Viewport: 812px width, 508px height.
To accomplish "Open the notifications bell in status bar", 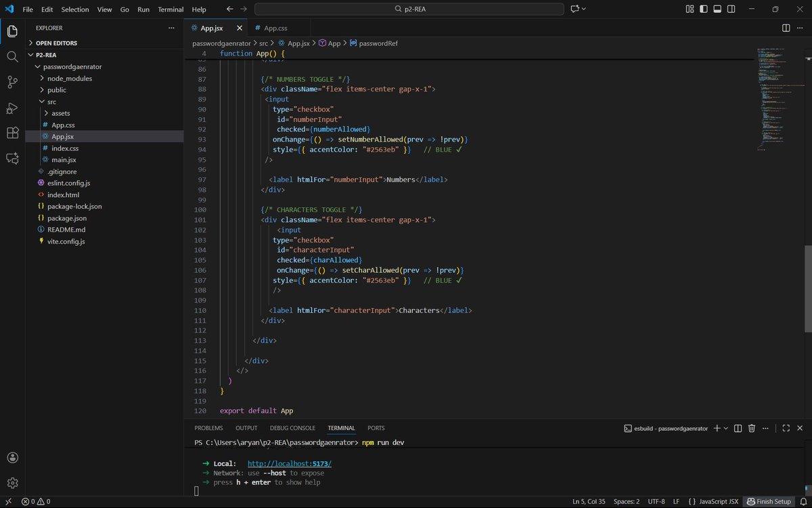I will [x=803, y=502].
